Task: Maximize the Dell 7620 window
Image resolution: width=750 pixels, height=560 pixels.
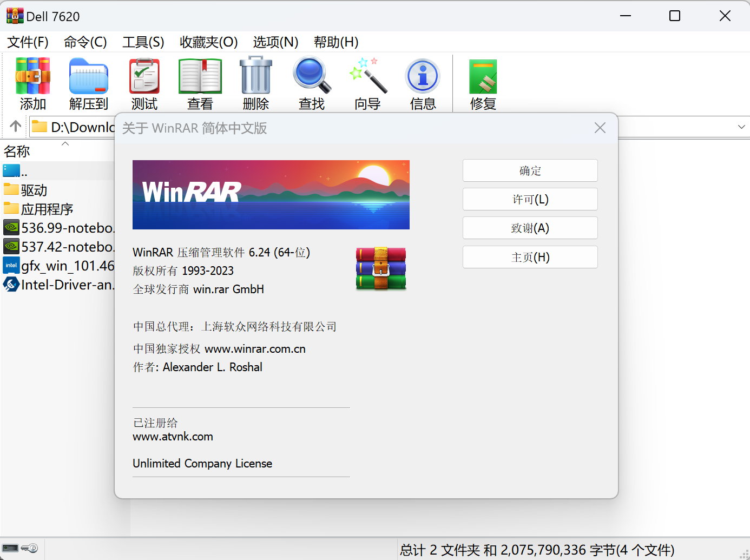Action: pyautogui.click(x=675, y=16)
